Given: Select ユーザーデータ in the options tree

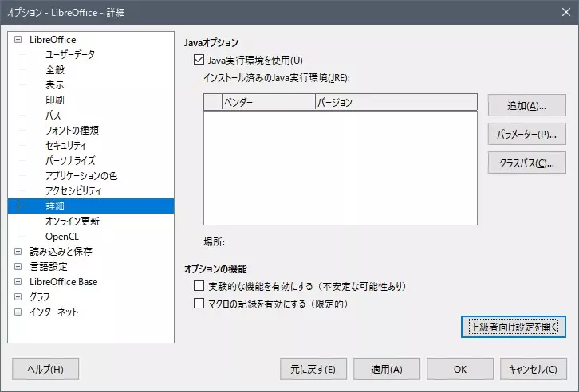Looking at the screenshot, I should click(69, 54).
